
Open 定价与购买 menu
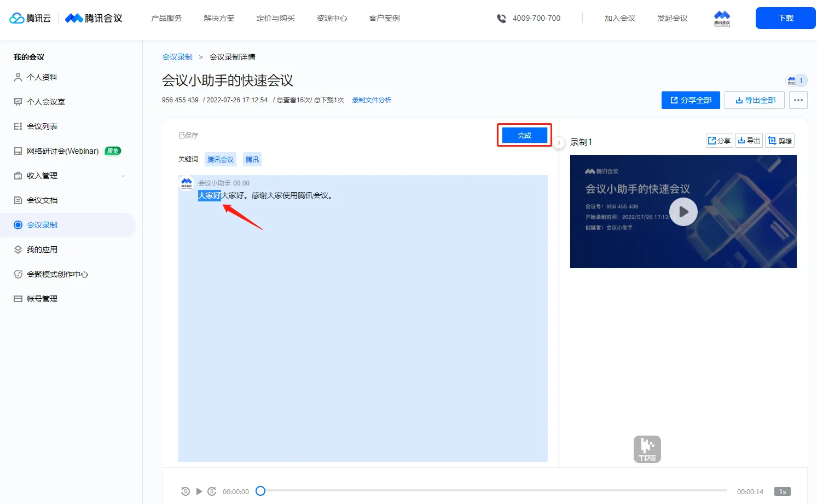(x=275, y=18)
